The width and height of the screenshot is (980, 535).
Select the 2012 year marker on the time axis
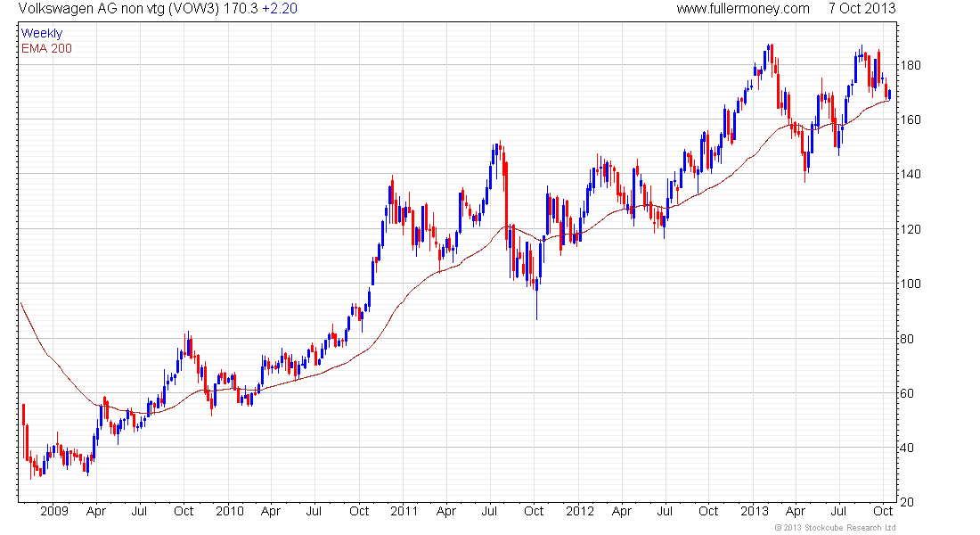click(579, 511)
